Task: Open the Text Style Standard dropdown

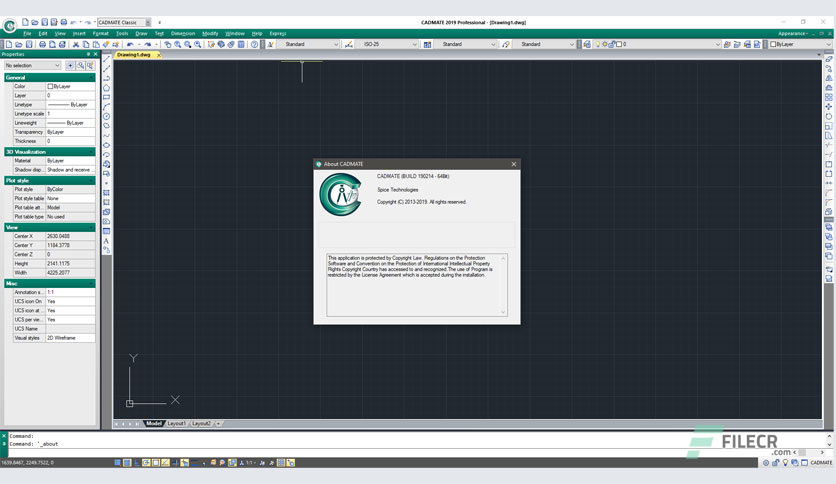Action: (309, 44)
